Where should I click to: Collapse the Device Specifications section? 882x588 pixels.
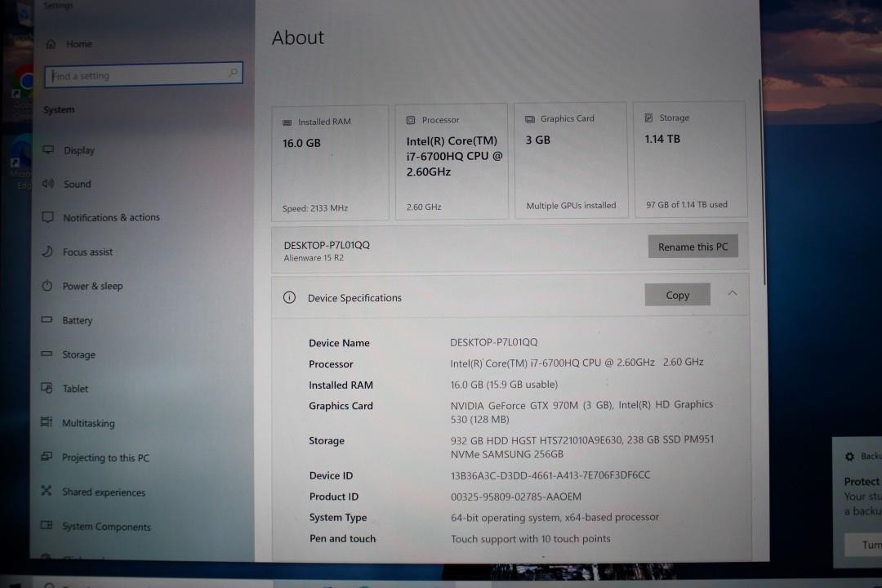[x=732, y=293]
